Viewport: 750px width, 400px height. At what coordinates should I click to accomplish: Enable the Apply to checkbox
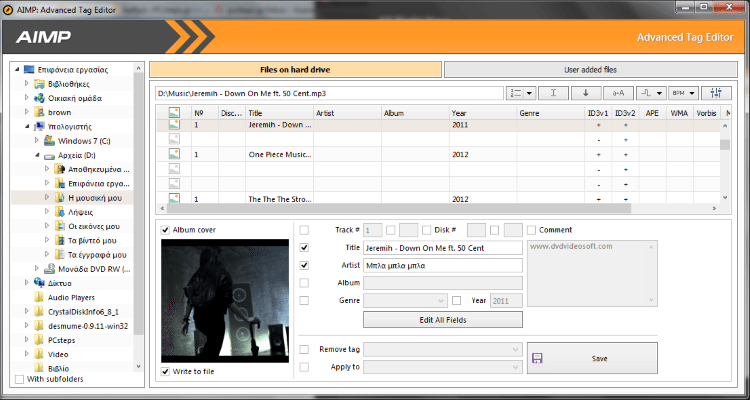point(304,367)
